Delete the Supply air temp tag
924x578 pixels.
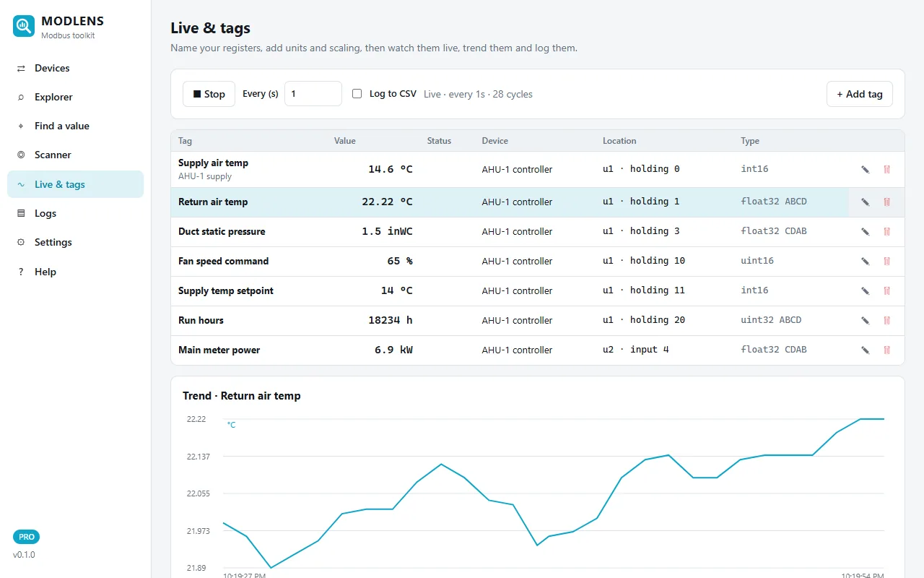pos(886,170)
